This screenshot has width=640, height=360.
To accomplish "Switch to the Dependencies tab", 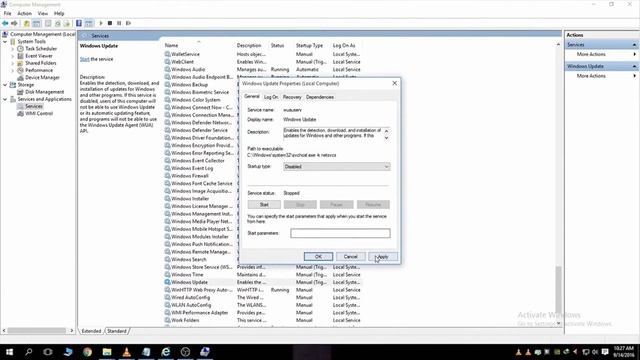I will point(320,97).
